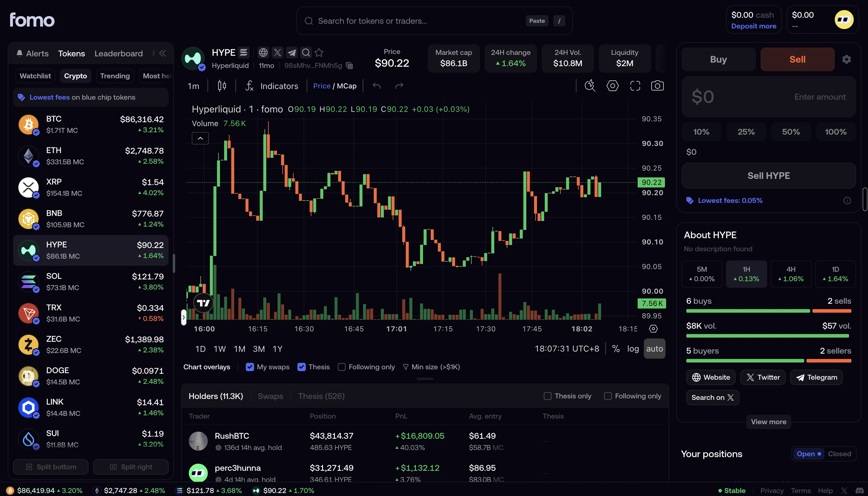The width and height of the screenshot is (868, 496).
Task: Switch to the Leaderboard tab
Action: tap(119, 53)
